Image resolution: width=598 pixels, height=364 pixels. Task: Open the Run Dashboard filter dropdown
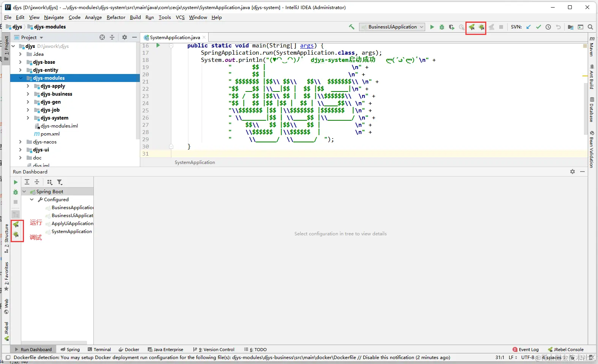click(x=60, y=182)
